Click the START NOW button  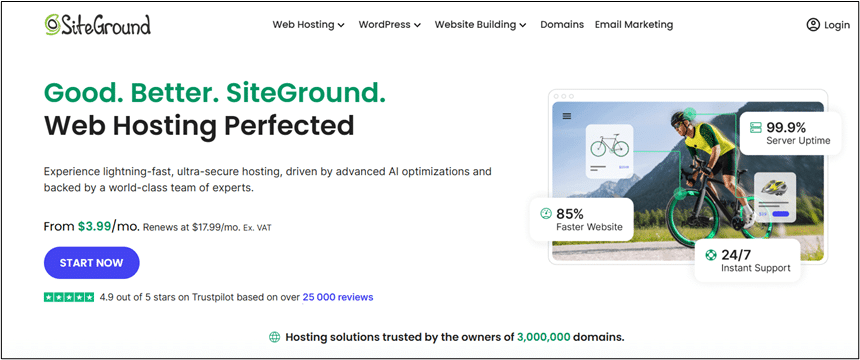92,263
